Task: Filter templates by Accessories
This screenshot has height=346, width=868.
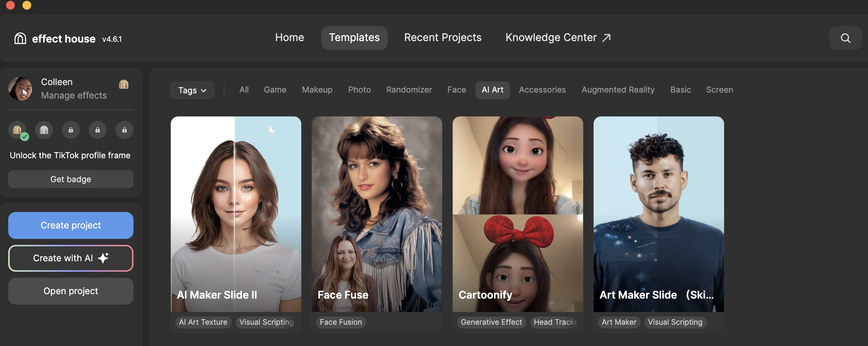Action: [542, 90]
